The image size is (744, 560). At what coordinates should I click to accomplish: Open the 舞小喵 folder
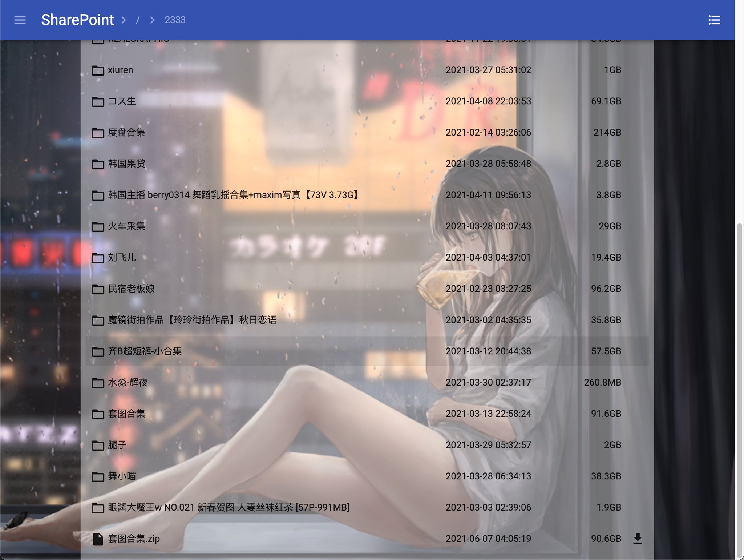122,476
